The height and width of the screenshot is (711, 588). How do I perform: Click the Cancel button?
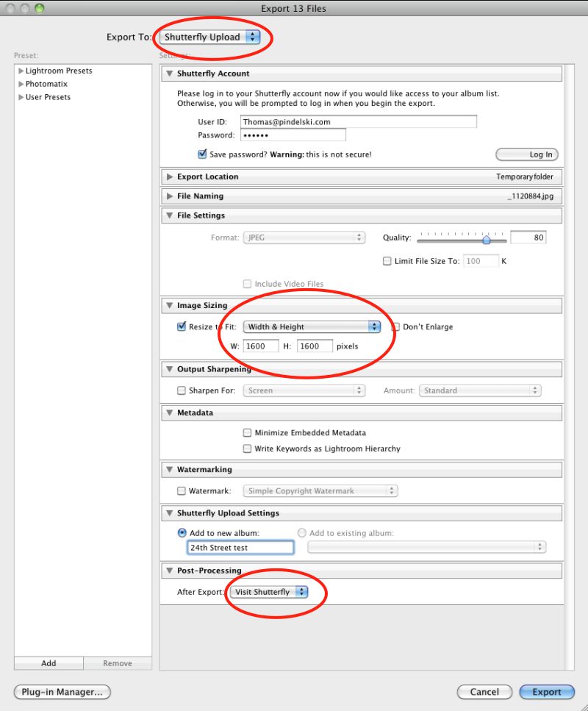[x=484, y=692]
